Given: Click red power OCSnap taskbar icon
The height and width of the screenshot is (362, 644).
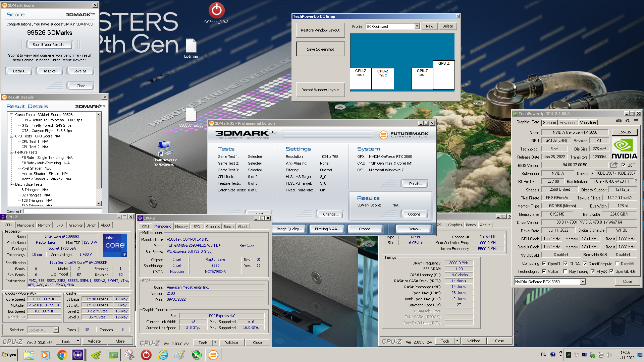Looking at the screenshot, I should [146, 355].
